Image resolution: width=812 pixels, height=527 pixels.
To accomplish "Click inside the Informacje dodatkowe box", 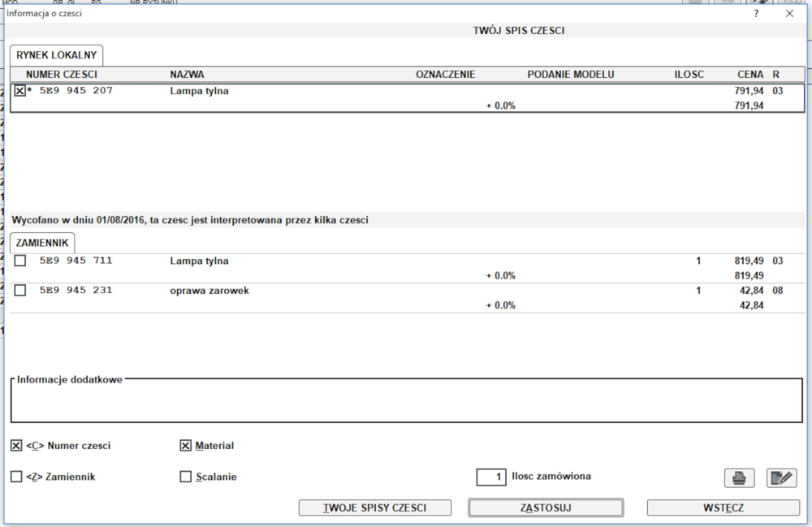I will click(x=401, y=402).
